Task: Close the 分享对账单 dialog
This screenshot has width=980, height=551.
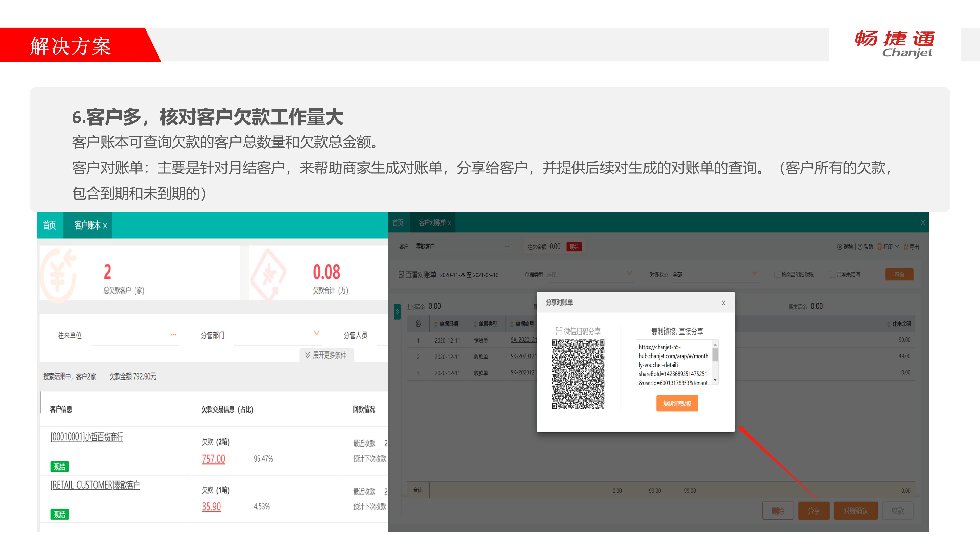Action: (x=723, y=303)
